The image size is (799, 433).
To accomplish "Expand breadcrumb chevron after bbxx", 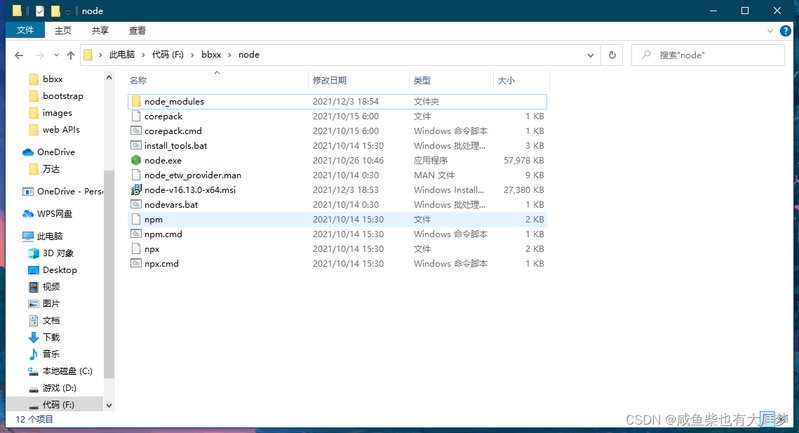I will click(229, 55).
